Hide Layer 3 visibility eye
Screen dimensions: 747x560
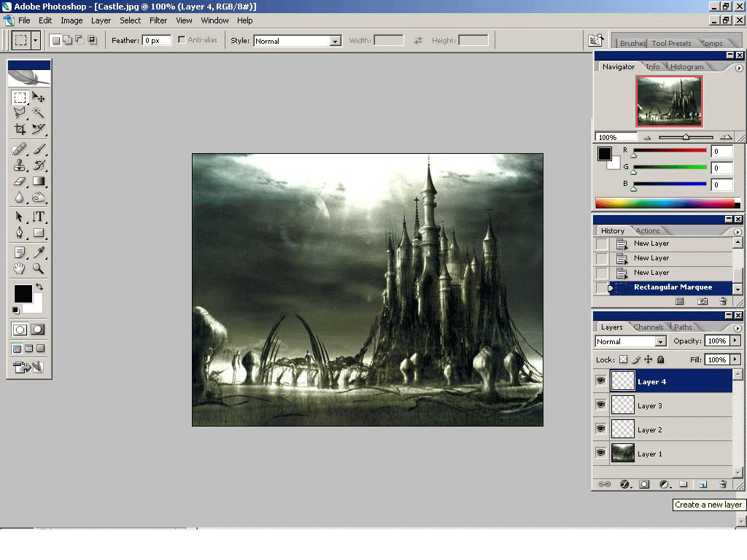601,405
